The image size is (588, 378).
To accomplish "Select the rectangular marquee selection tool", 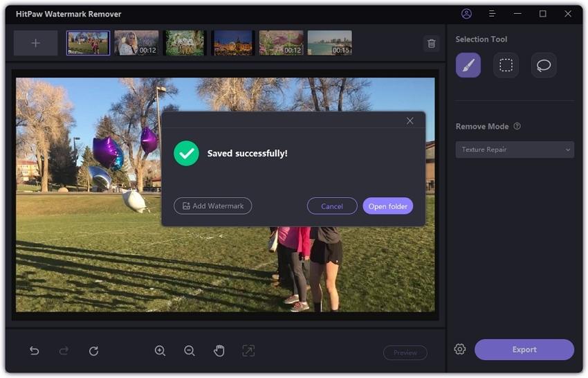I will (506, 65).
